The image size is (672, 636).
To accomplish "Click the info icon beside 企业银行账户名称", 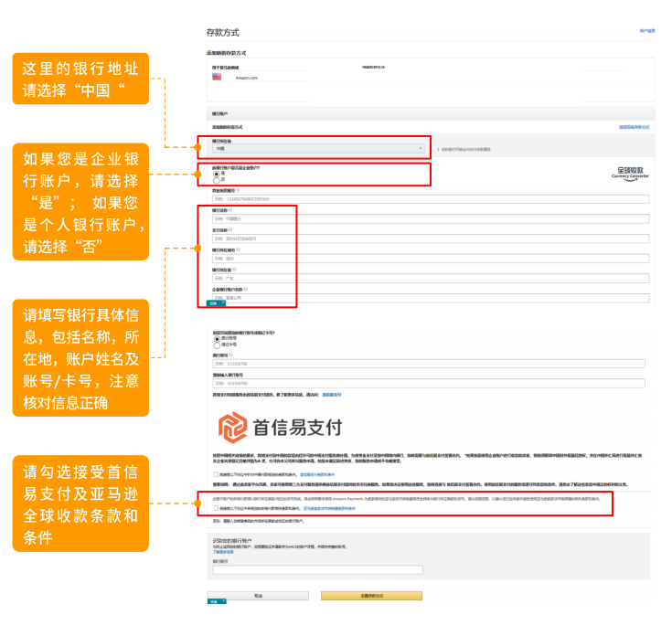I will coord(245,290).
